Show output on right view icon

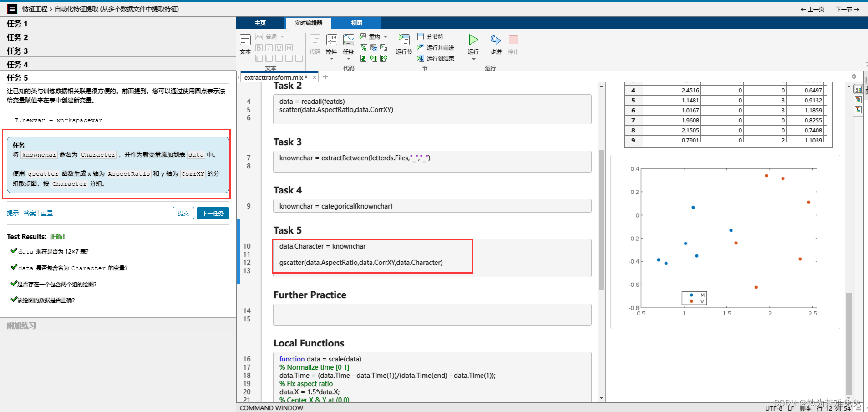[x=858, y=89]
